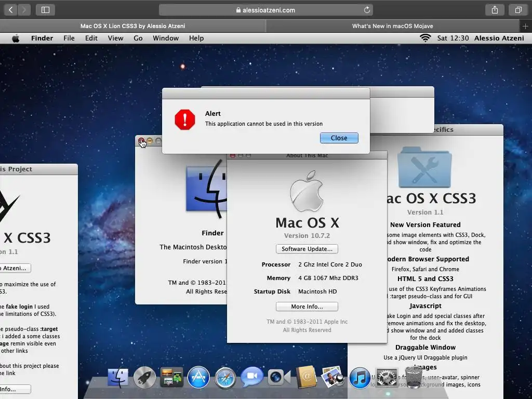532x399 pixels.
Task: Close the Finder about window red button
Action: (141, 140)
